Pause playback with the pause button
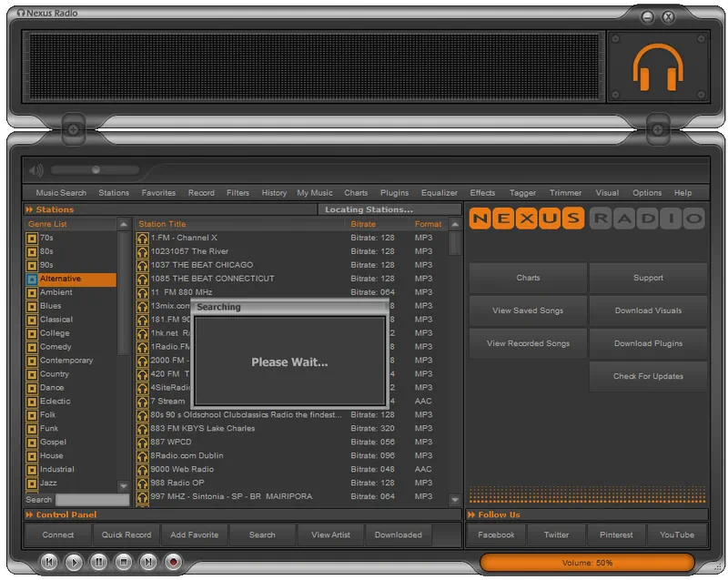The width and height of the screenshot is (728, 580). pyautogui.click(x=98, y=562)
